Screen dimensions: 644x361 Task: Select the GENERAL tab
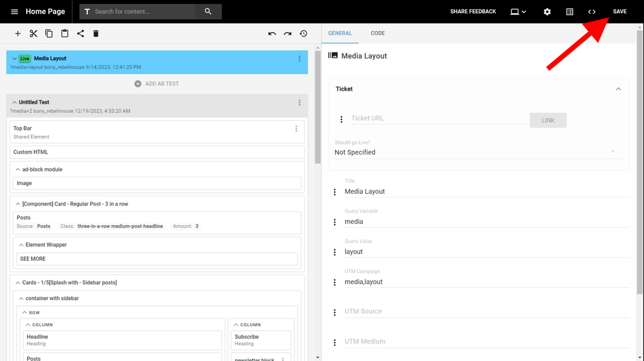click(x=340, y=33)
